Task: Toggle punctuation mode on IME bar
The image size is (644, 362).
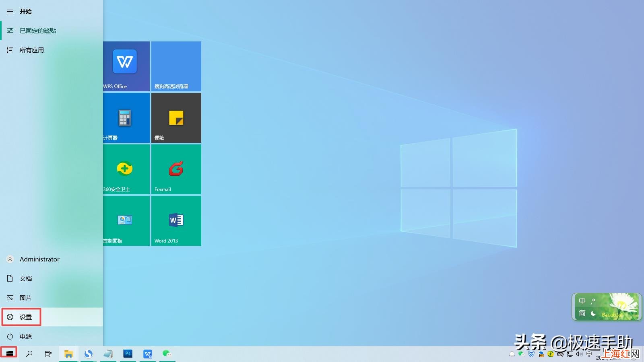Action: [593, 301]
